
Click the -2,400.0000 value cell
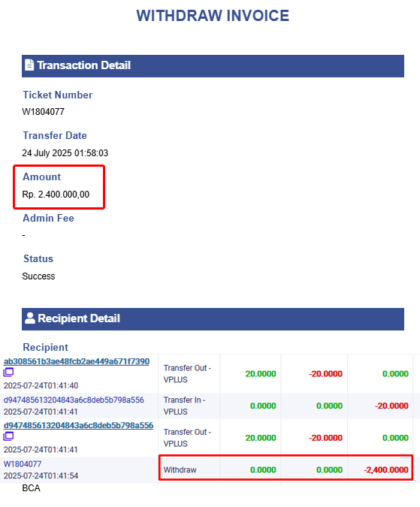[x=386, y=469]
